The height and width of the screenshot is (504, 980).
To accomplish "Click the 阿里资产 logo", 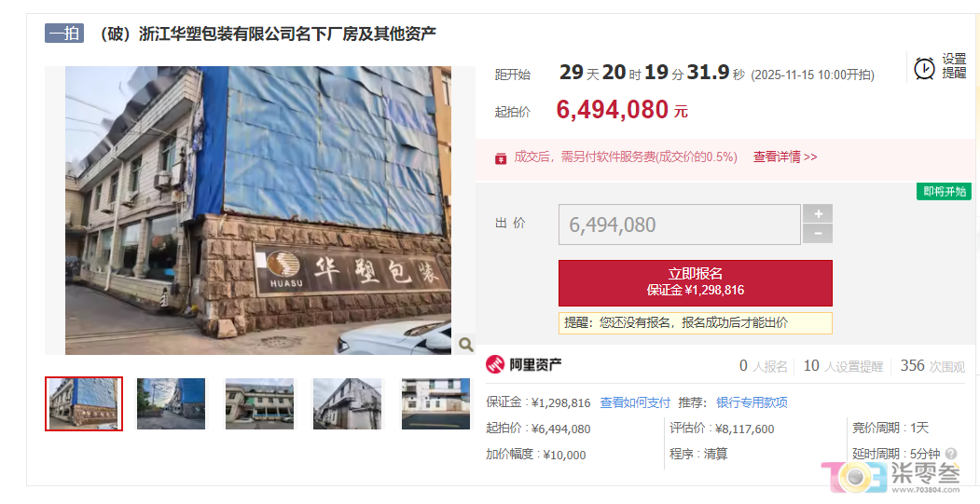I will click(524, 364).
